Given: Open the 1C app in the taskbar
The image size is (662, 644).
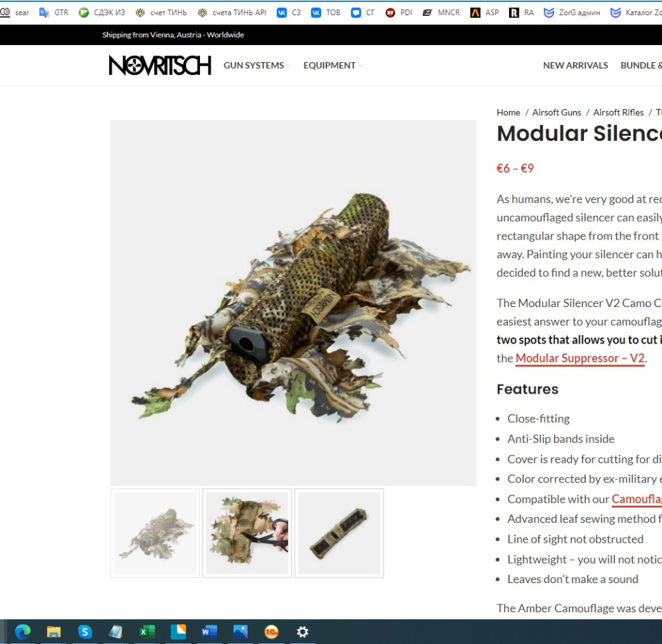Looking at the screenshot, I should coord(271,632).
